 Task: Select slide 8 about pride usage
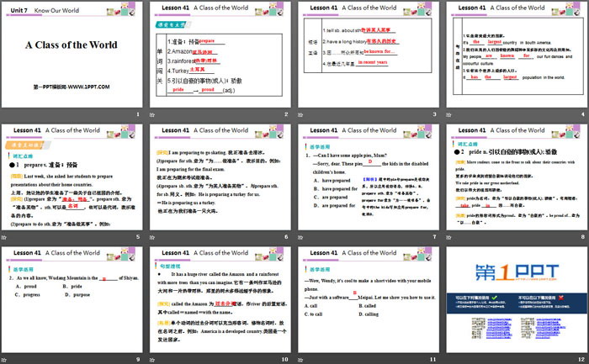tap(515, 178)
